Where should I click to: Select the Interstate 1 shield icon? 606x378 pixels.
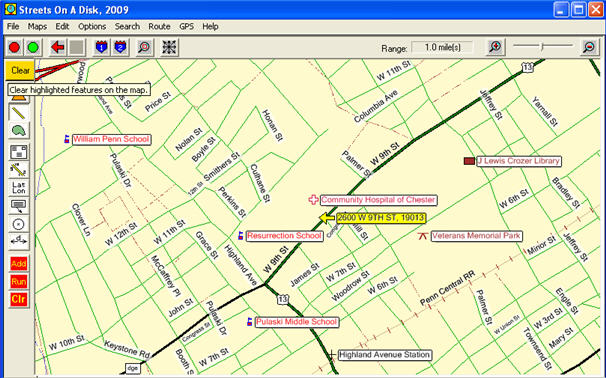[x=101, y=47]
